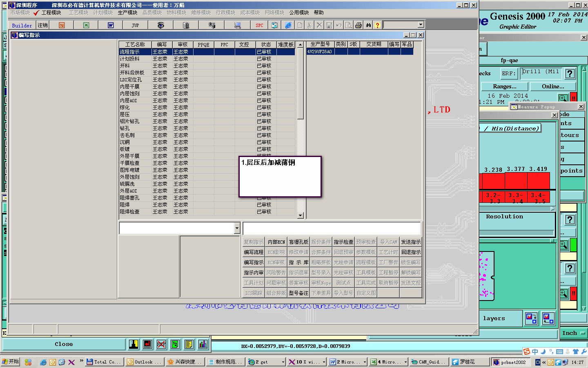Screen dimensions: 588x368
Task: Open the 工程模块 menu
Action: tap(51, 13)
